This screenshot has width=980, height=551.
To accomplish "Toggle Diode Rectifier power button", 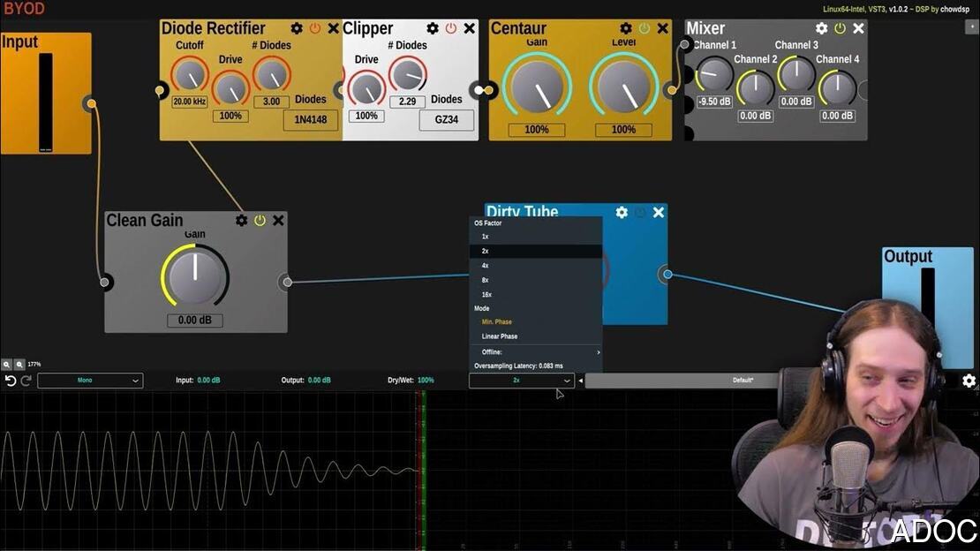I will click(x=315, y=29).
